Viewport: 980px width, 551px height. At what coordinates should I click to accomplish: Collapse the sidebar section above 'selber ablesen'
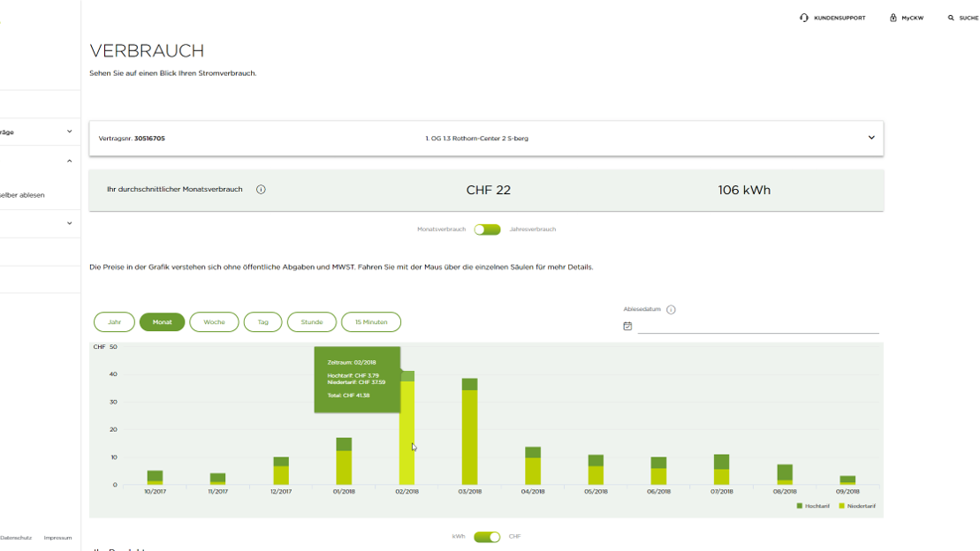tap(69, 161)
